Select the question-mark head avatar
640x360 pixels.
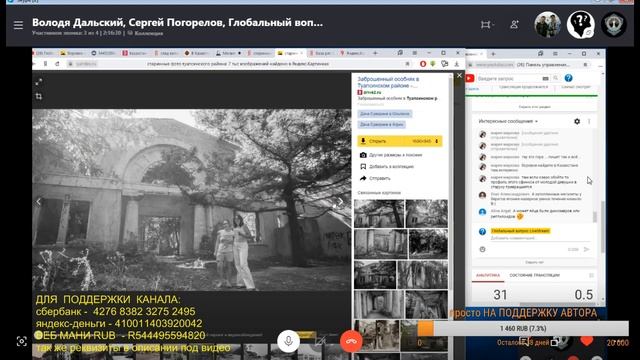(x=580, y=24)
